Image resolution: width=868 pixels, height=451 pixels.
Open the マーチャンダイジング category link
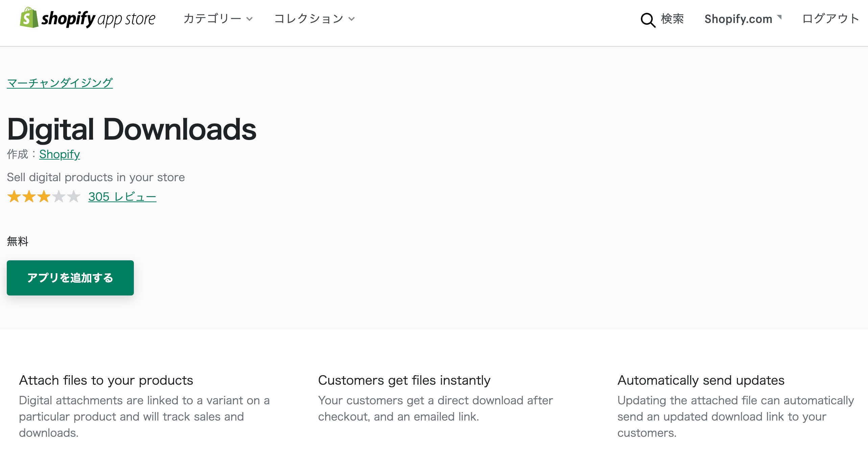(60, 83)
